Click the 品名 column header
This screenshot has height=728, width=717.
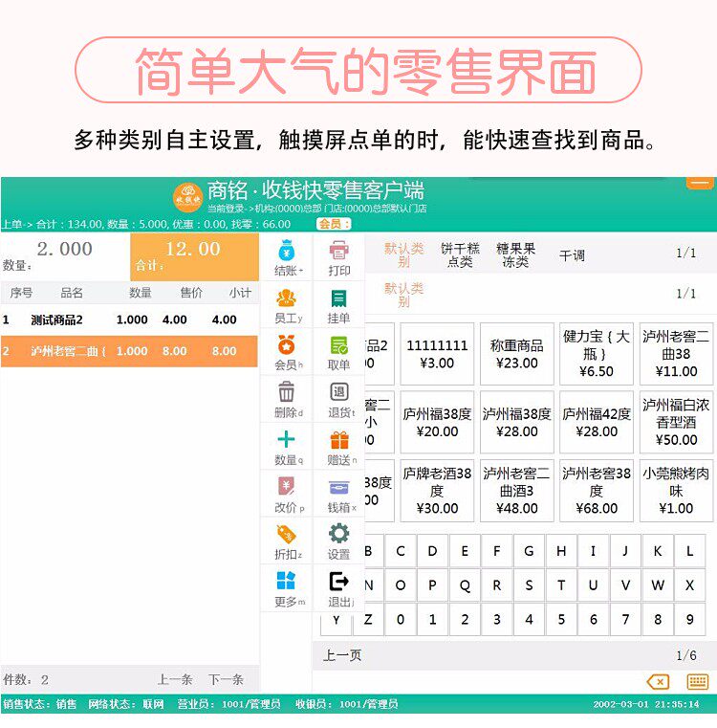click(72, 293)
